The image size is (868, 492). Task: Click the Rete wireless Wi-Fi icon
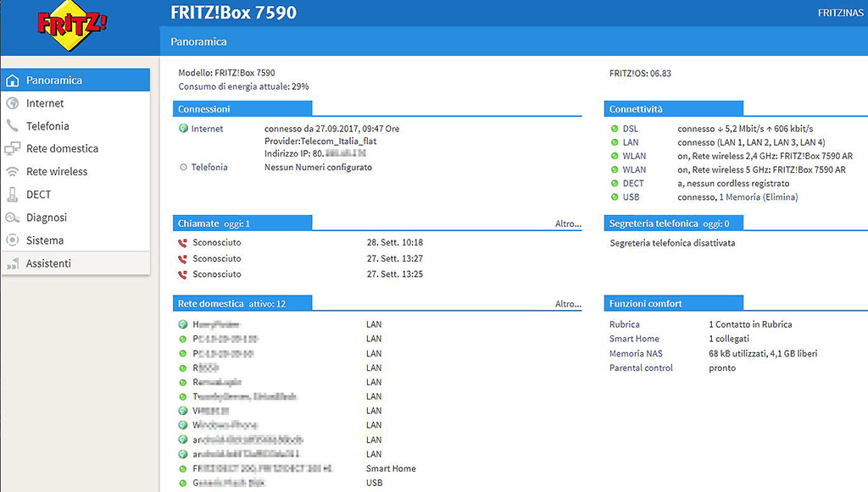coord(13,172)
